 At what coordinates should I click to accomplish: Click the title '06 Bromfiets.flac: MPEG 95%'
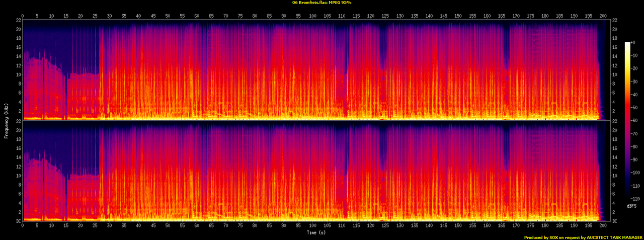(x=321, y=3)
